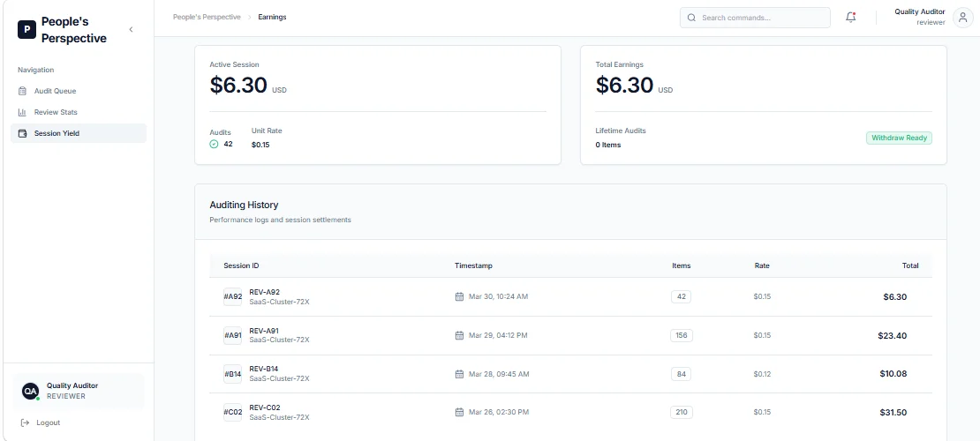Image resolution: width=980 pixels, height=441 pixels.
Task: Click the QA avatar in sidebar footer
Action: (x=30, y=392)
